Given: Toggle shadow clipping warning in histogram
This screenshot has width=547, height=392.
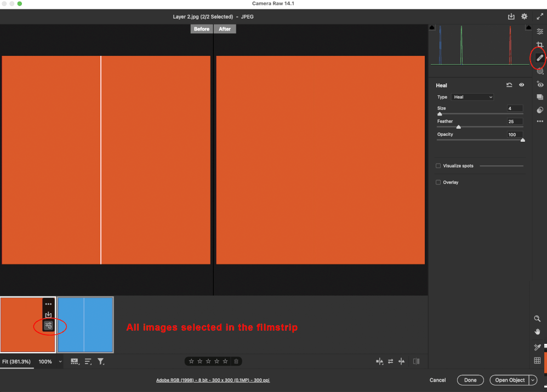Looking at the screenshot, I should coord(432,27).
